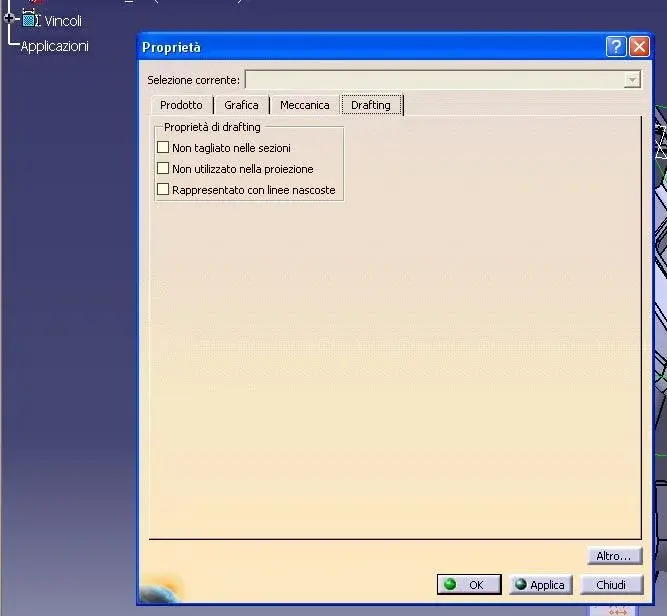Screen dimensions: 667x616
Task: Confirm with the OK button
Action: [x=468, y=585]
